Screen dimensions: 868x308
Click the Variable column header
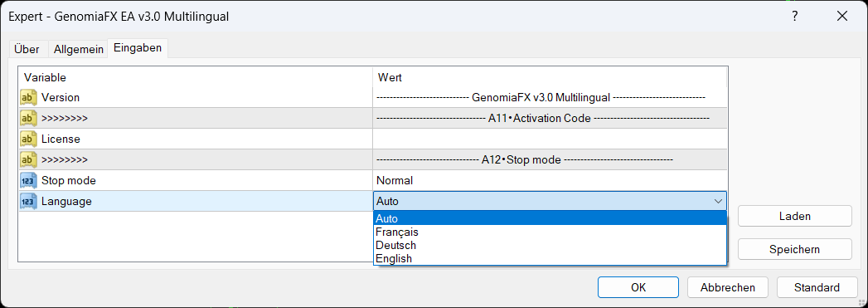196,77
